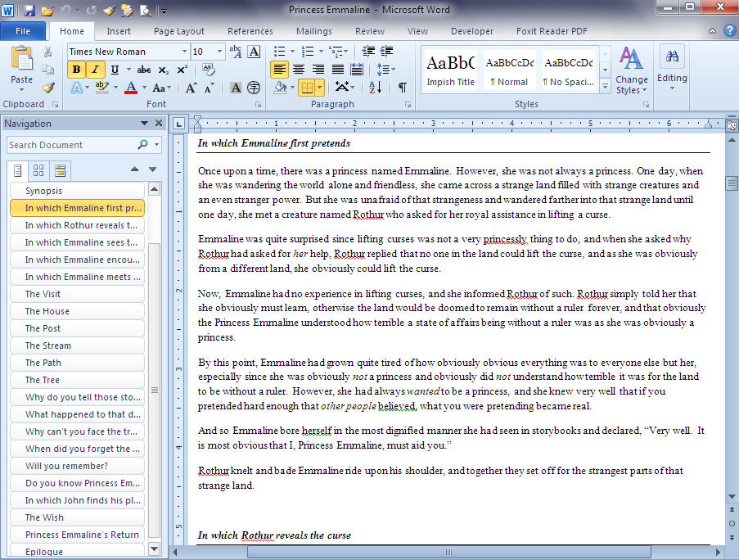The image size is (739, 560).
Task: Apply superscript formatting
Action: [182, 70]
